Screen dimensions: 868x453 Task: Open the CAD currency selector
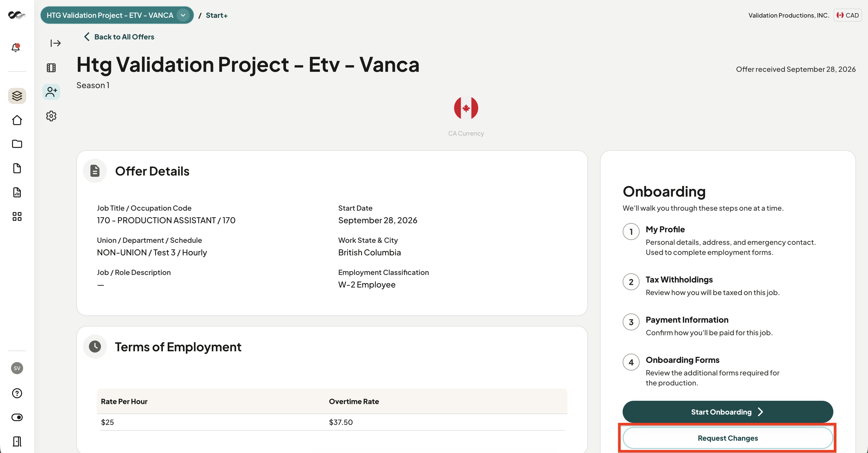[847, 15]
